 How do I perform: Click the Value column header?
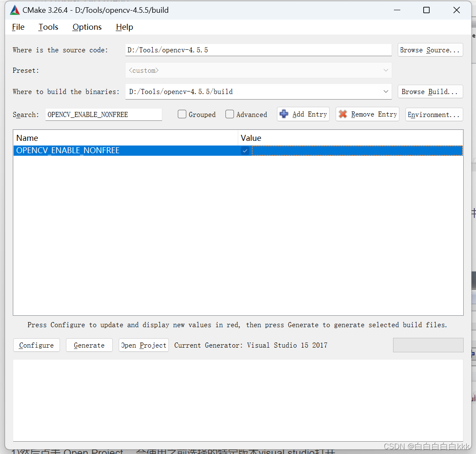[351, 138]
